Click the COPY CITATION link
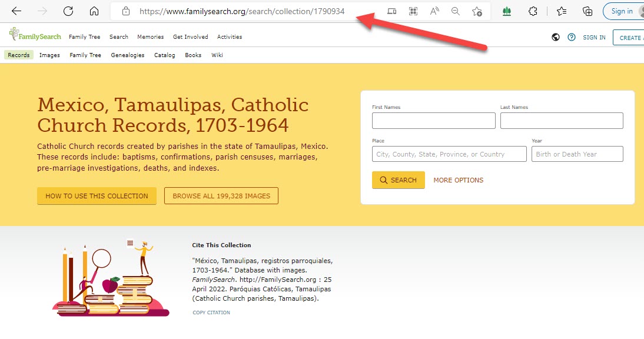Screen dimensions: 644x339 (x=211, y=313)
